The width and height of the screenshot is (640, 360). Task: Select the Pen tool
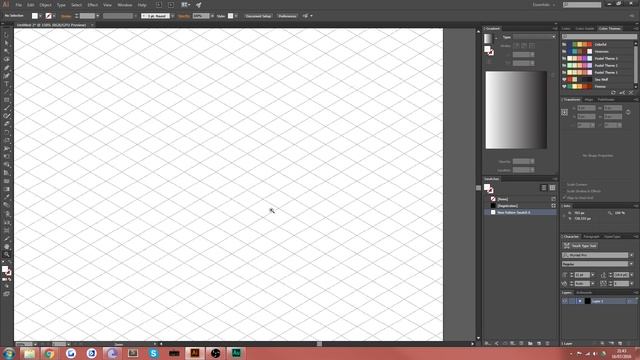[6, 68]
